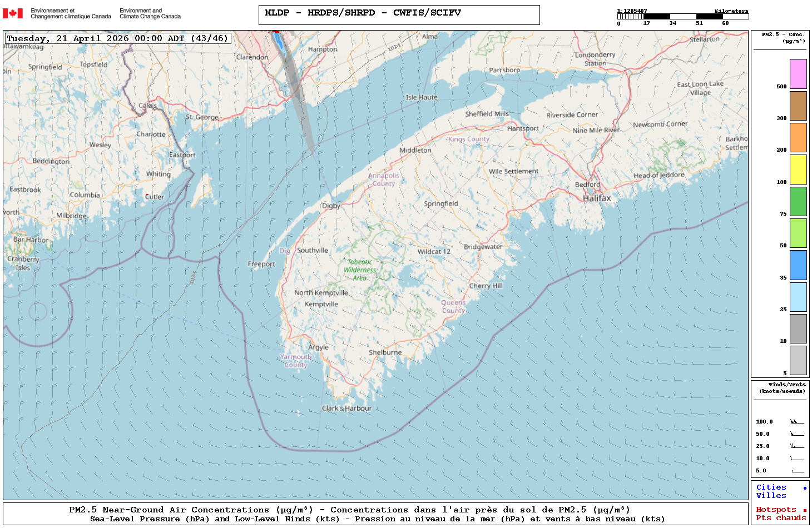Screen dimensions: 812x528
Task: Pick the orange 200 concentration swatch
Action: (798, 137)
